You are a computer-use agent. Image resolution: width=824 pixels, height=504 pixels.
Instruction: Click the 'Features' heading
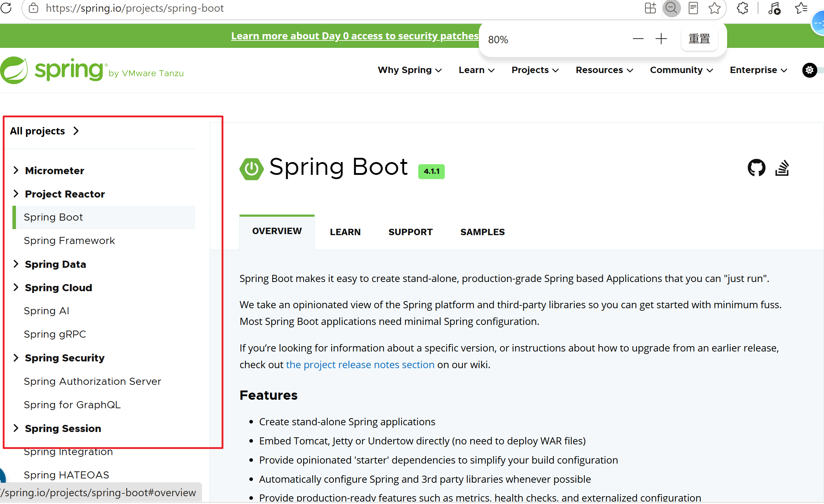(269, 395)
